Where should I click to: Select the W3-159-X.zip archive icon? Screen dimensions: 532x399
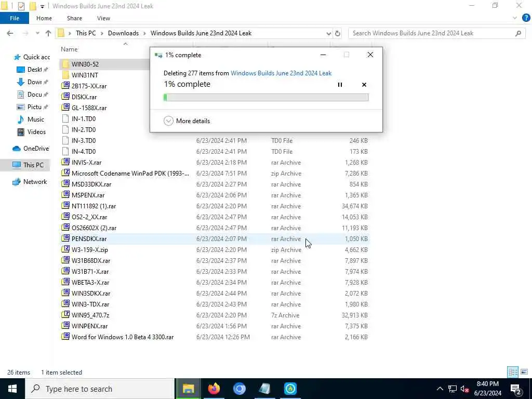point(65,249)
